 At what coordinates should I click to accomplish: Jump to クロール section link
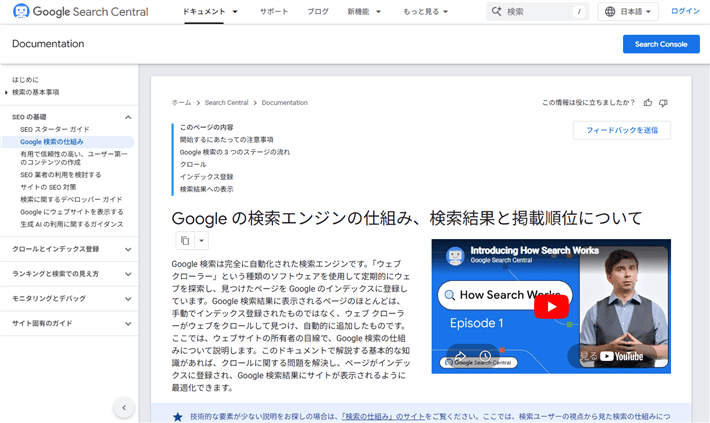pyautogui.click(x=193, y=164)
